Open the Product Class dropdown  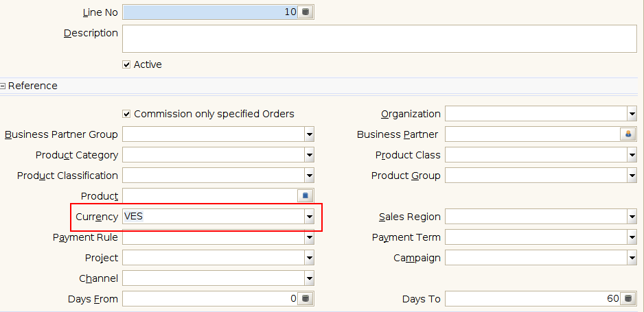[632, 155]
